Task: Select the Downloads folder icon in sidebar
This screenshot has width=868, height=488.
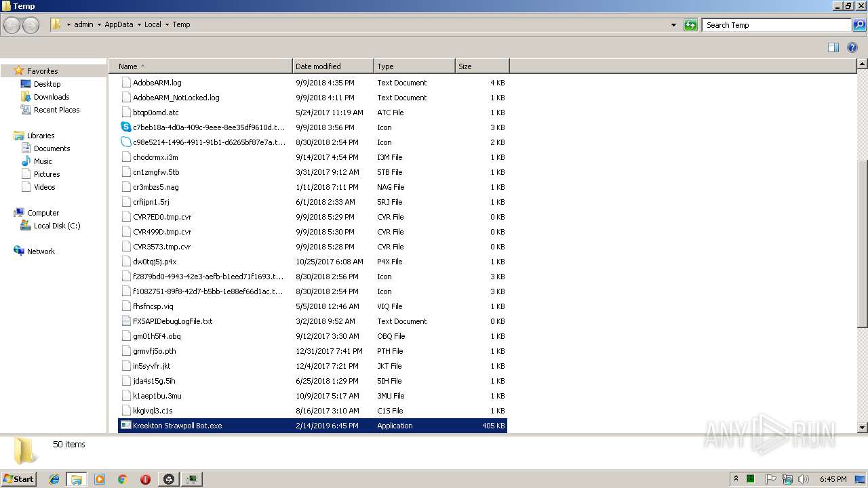Action: 26,97
